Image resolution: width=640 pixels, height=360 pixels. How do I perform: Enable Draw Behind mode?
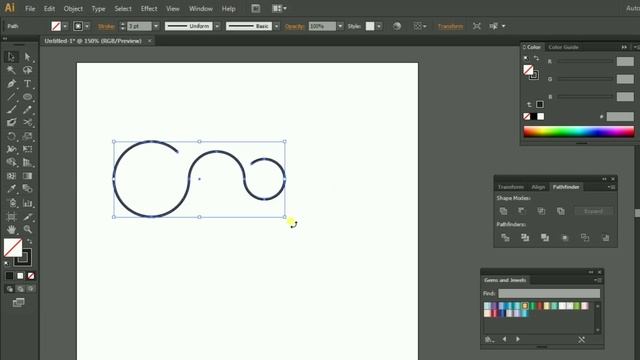click(x=20, y=289)
